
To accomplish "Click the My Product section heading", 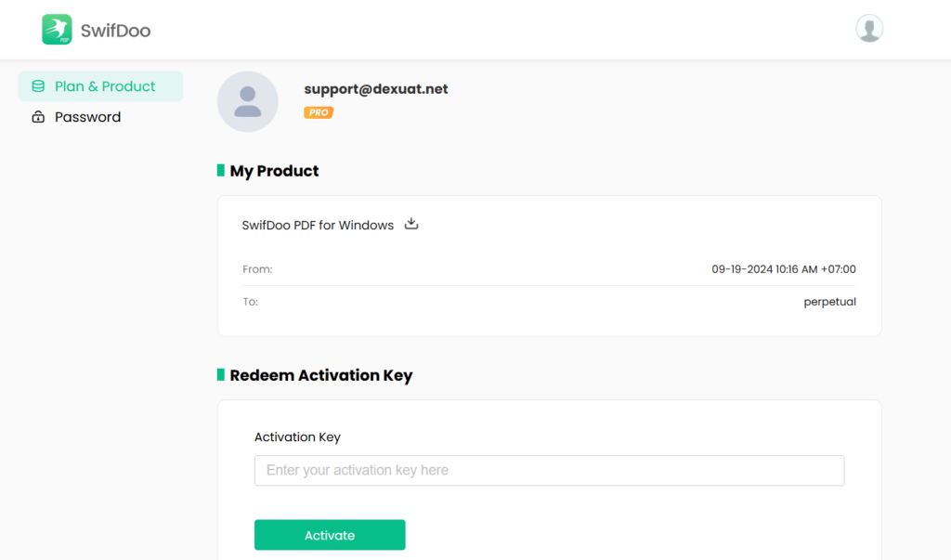I will coord(274,171).
